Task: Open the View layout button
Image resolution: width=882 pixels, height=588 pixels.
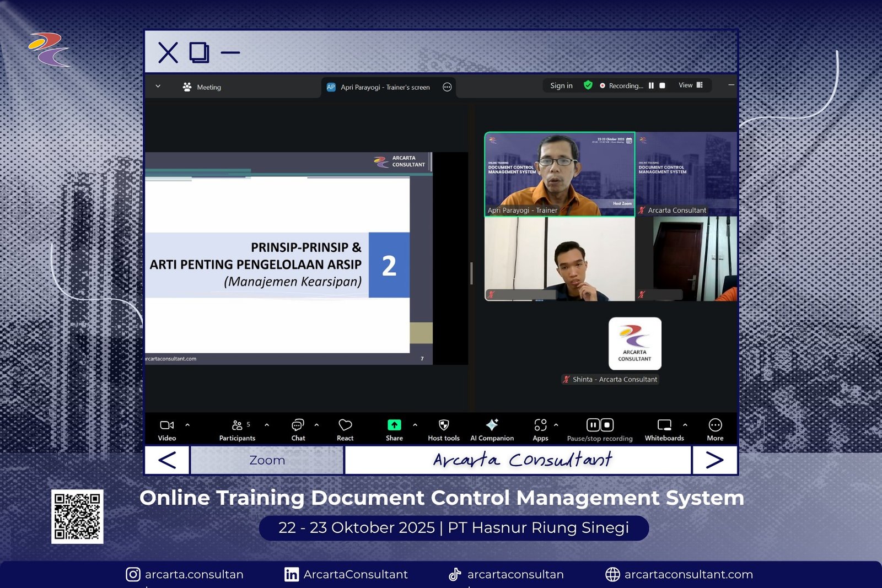Action: point(690,85)
